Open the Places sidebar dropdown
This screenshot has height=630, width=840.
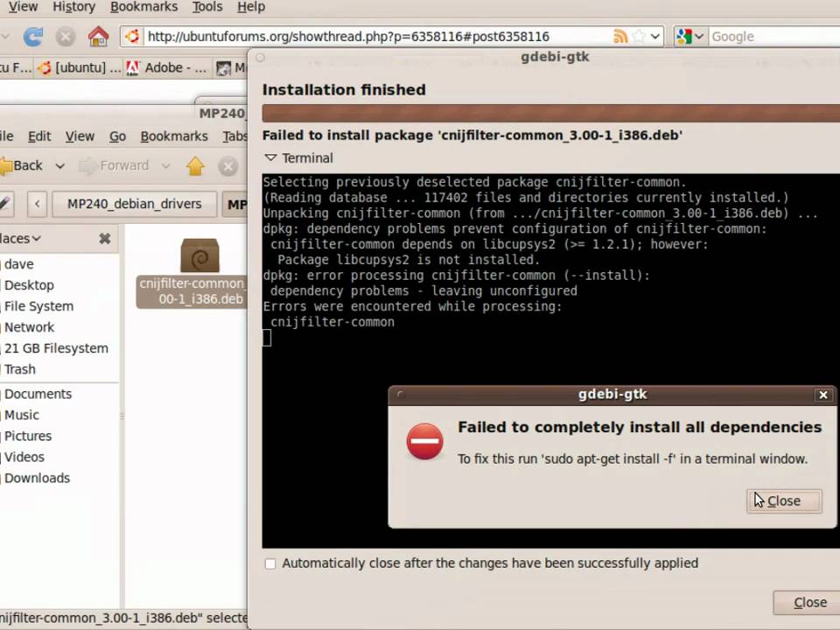pyautogui.click(x=20, y=238)
